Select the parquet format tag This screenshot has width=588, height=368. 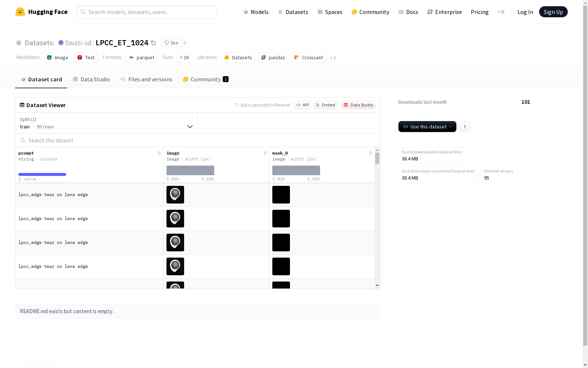pos(141,57)
